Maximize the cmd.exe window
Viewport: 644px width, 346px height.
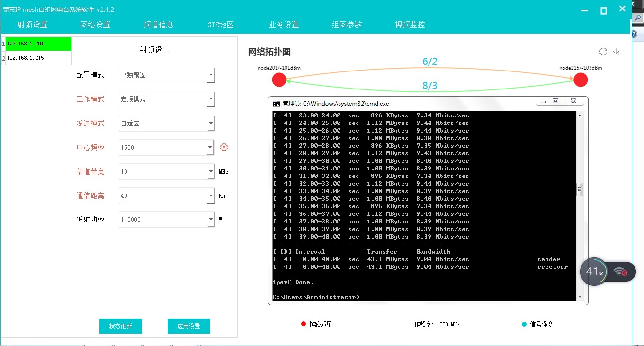[555, 101]
